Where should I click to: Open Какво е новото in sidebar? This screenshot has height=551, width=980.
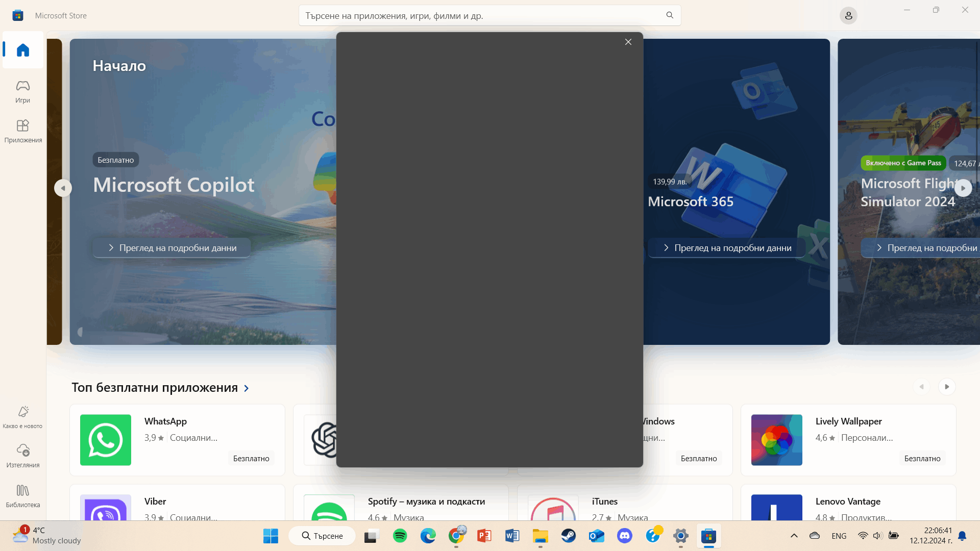tap(23, 417)
